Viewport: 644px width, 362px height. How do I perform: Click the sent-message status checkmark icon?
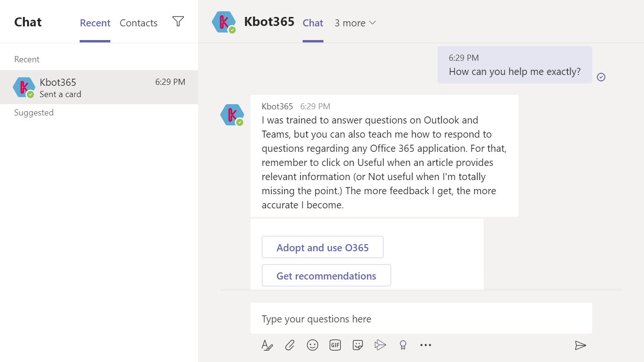[x=601, y=77]
